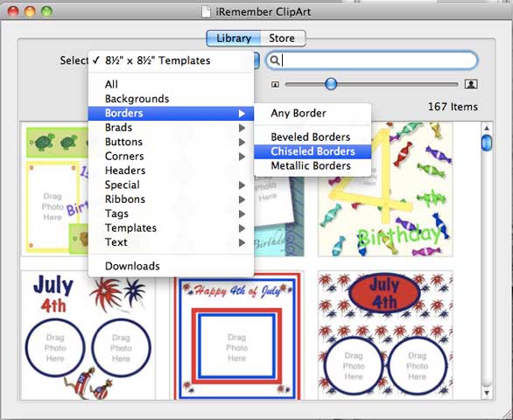The height and width of the screenshot is (420, 513).
Task: Switch to the Library tab
Action: click(234, 38)
